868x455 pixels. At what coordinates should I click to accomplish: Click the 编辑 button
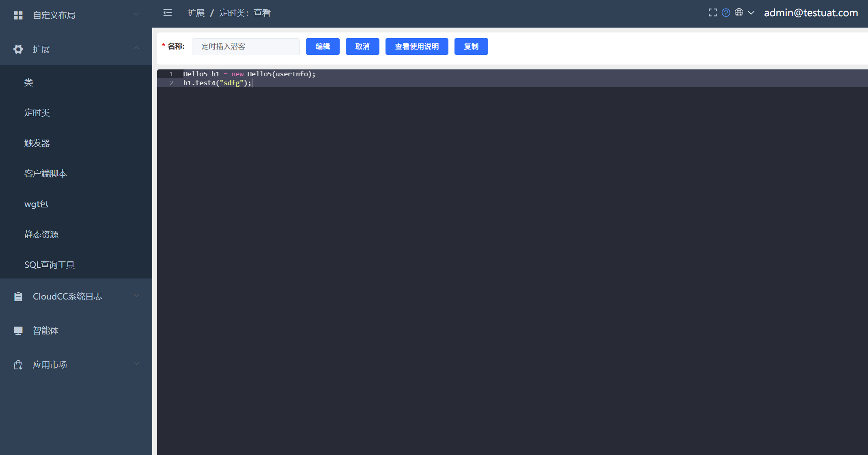323,47
